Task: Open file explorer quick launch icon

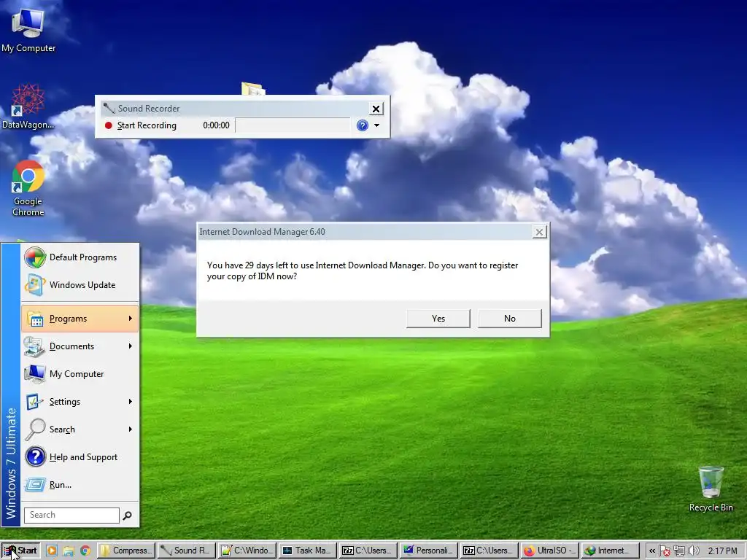Action: point(69,551)
